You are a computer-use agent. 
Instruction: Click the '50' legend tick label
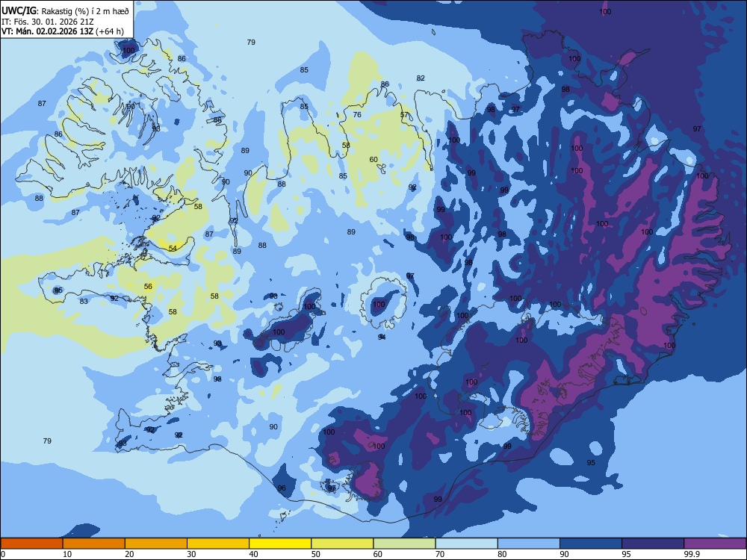point(315,554)
